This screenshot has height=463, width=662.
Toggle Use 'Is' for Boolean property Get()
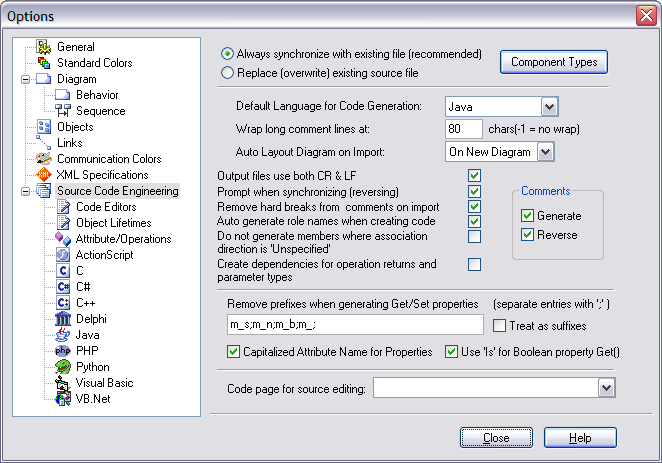(x=452, y=352)
